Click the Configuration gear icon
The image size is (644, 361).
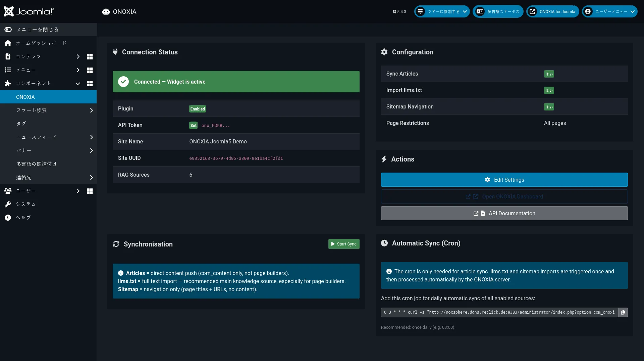[x=384, y=52]
